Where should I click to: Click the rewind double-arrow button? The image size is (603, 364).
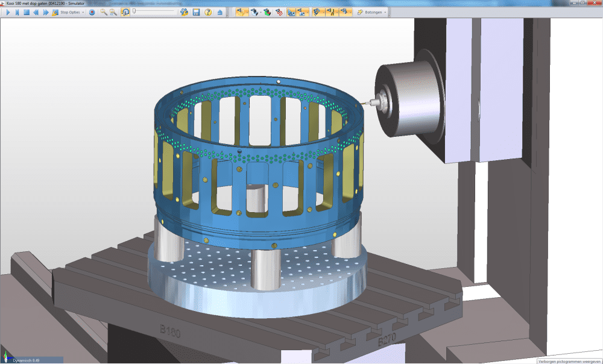click(36, 12)
